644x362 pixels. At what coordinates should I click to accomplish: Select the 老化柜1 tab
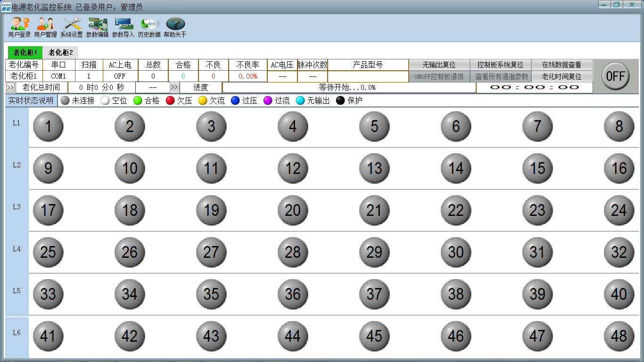point(25,52)
